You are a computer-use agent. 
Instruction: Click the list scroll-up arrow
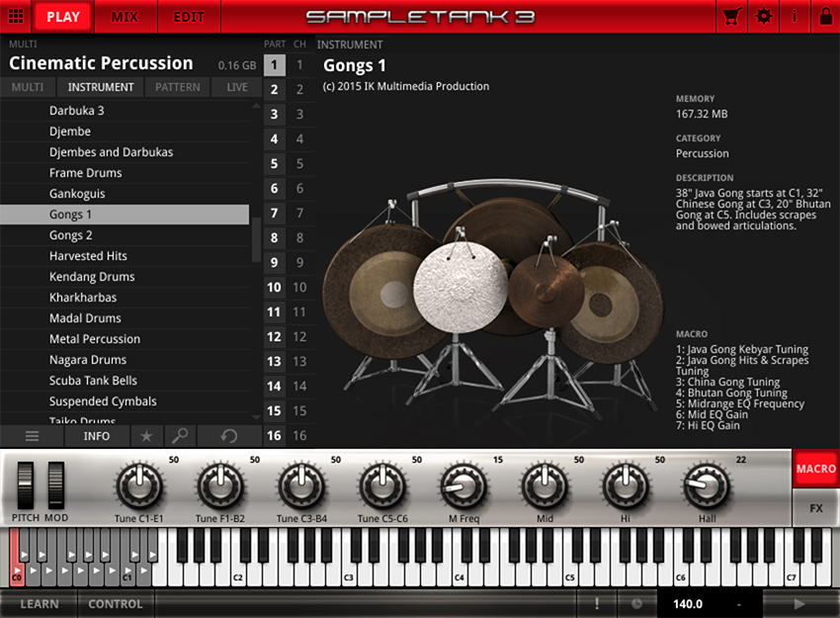tap(256, 106)
